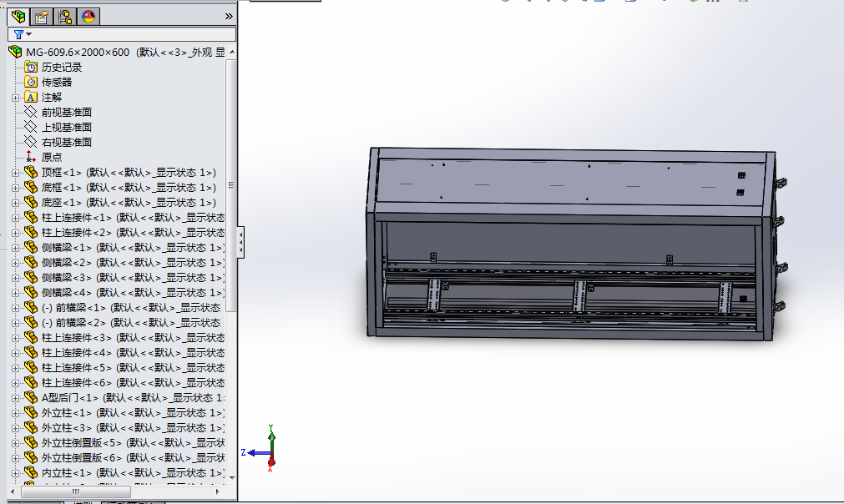Image resolution: width=844 pixels, height=504 pixels.
Task: Click the 柱上连接件<5> component icon
Action: pos(31,367)
